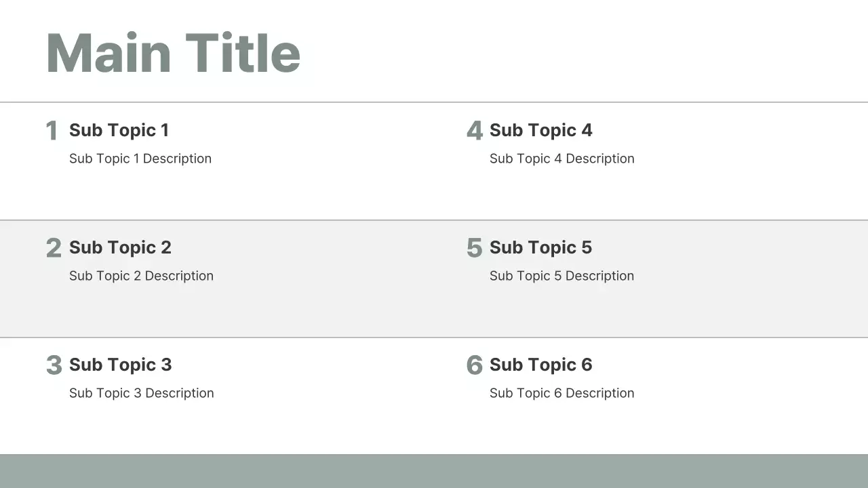Click the Sub Topic 4 heading
This screenshot has height=488, width=868.
point(540,130)
